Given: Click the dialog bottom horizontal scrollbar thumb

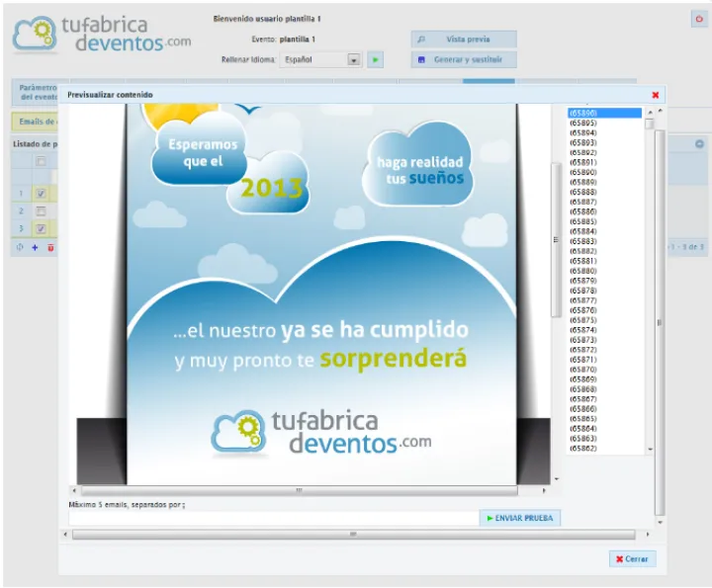Looking at the screenshot, I should 353,535.
